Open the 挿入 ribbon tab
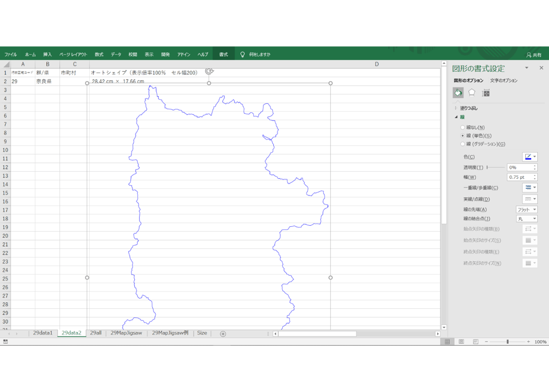The height and width of the screenshot is (392, 549). tap(48, 54)
